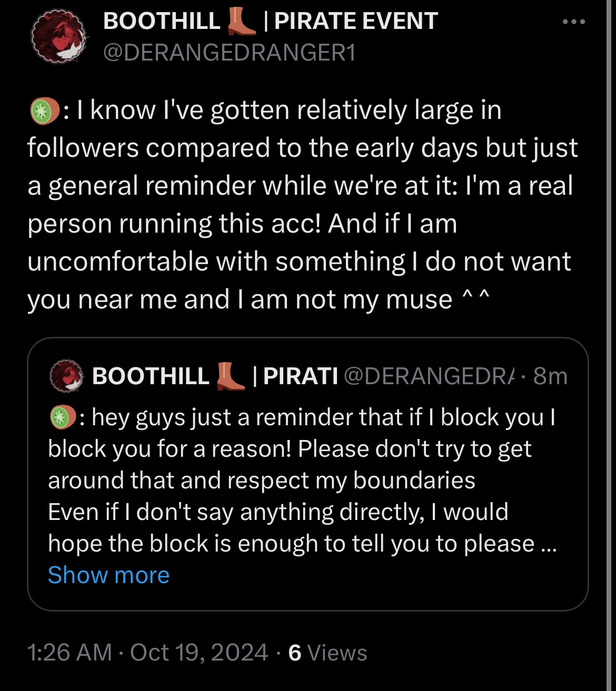
Task: Click the kiwi emoji in the quoted tweet
Action: pos(61,417)
